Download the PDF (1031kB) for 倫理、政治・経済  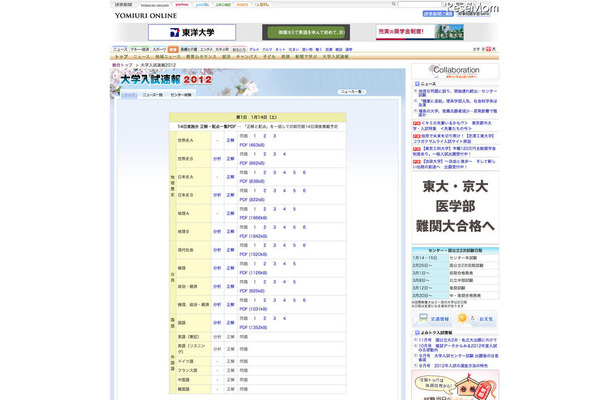click(253, 309)
